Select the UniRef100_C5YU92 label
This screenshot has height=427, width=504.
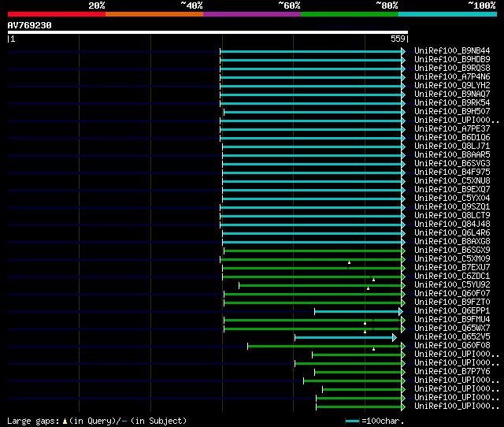click(x=452, y=285)
